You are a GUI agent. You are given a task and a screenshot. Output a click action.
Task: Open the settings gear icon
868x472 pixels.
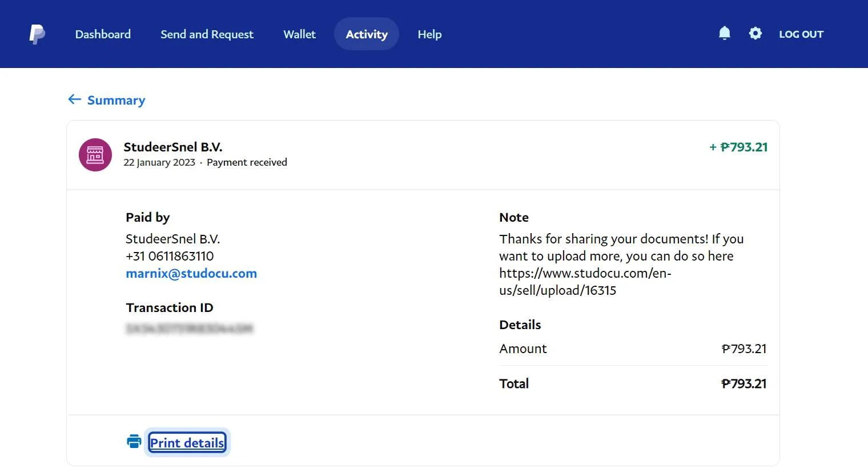(x=755, y=34)
